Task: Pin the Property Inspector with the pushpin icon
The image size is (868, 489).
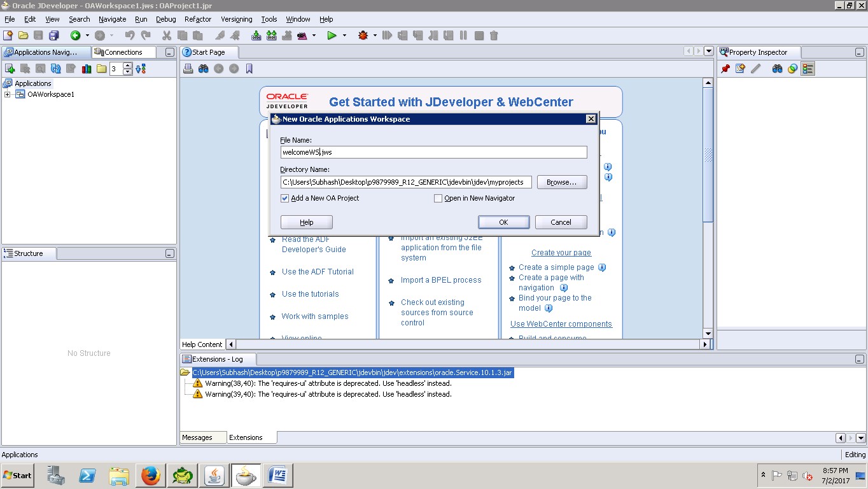Action: pyautogui.click(x=725, y=68)
